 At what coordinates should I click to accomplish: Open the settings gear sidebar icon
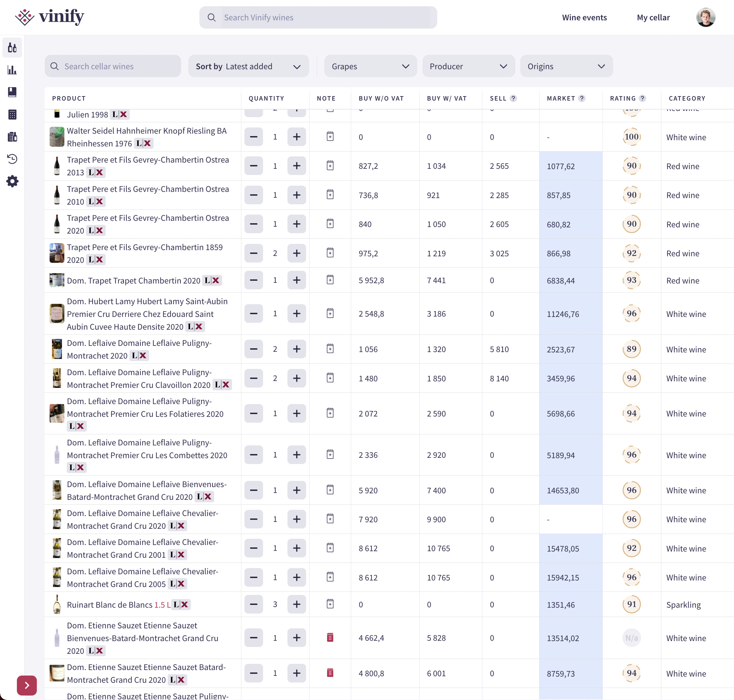pyautogui.click(x=12, y=181)
